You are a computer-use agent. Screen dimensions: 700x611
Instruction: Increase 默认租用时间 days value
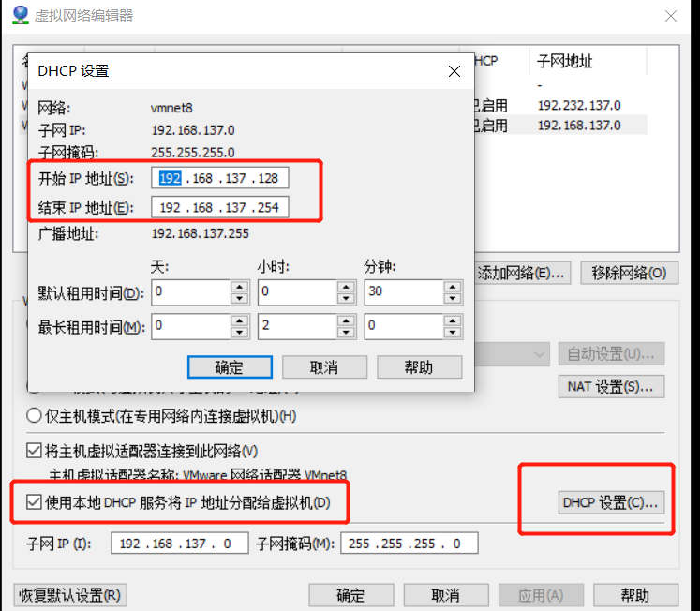pos(240,287)
